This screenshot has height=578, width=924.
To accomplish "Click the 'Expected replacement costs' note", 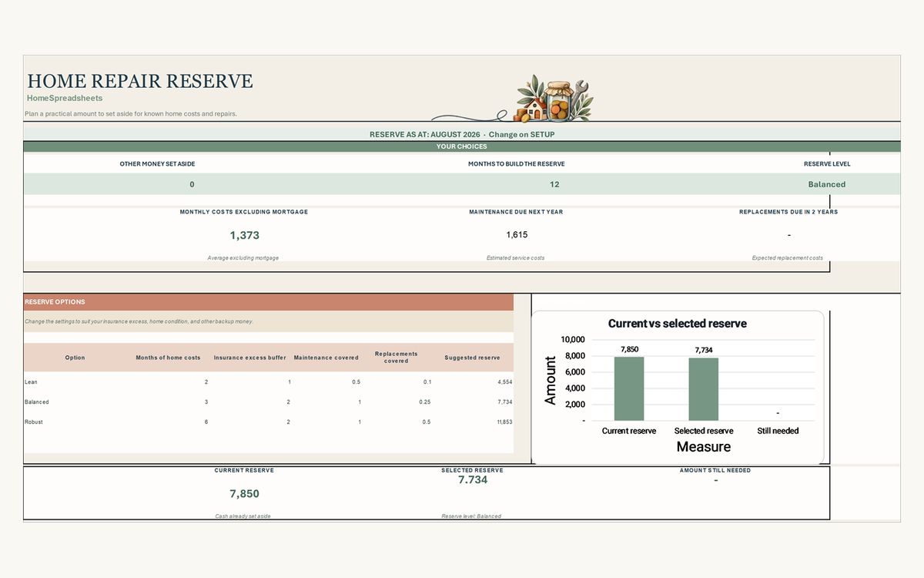I will click(788, 257).
